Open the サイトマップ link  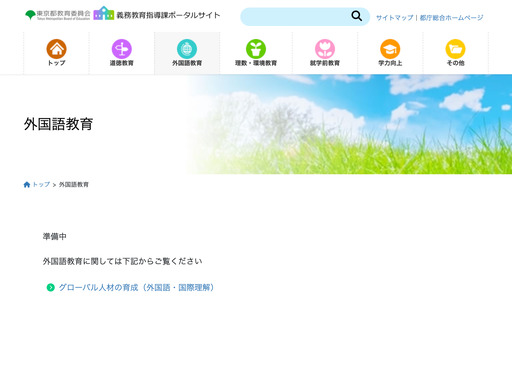(x=395, y=18)
